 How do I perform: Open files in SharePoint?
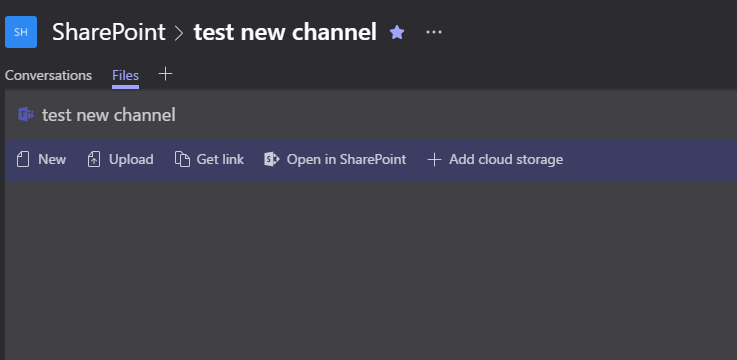[335, 160]
